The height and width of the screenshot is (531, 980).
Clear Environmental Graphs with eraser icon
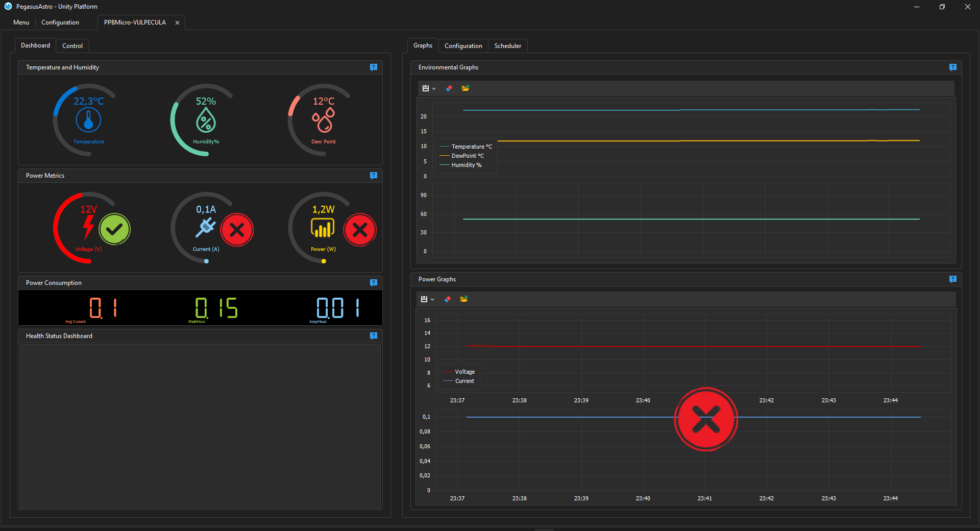click(449, 88)
